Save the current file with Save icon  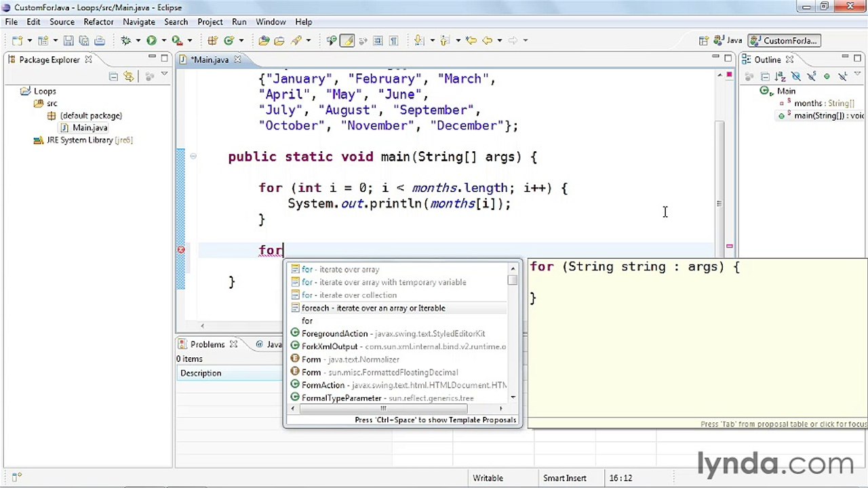pyautogui.click(x=68, y=41)
